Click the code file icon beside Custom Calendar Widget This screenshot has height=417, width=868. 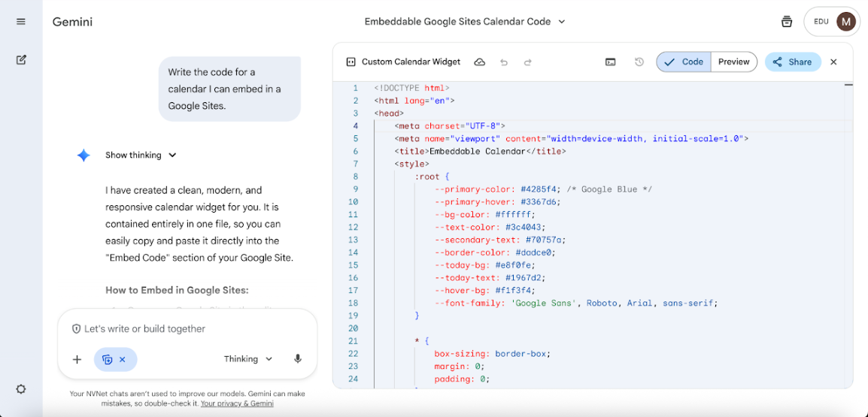(350, 62)
